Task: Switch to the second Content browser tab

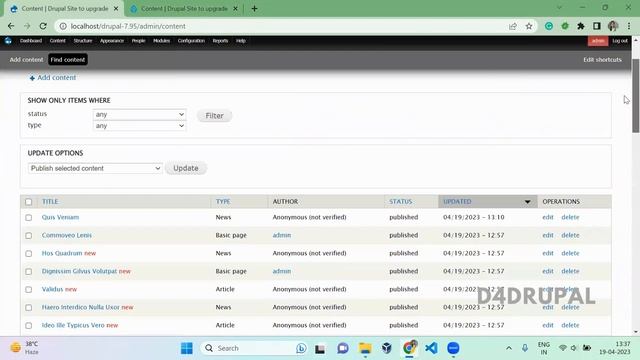Action: [184, 9]
